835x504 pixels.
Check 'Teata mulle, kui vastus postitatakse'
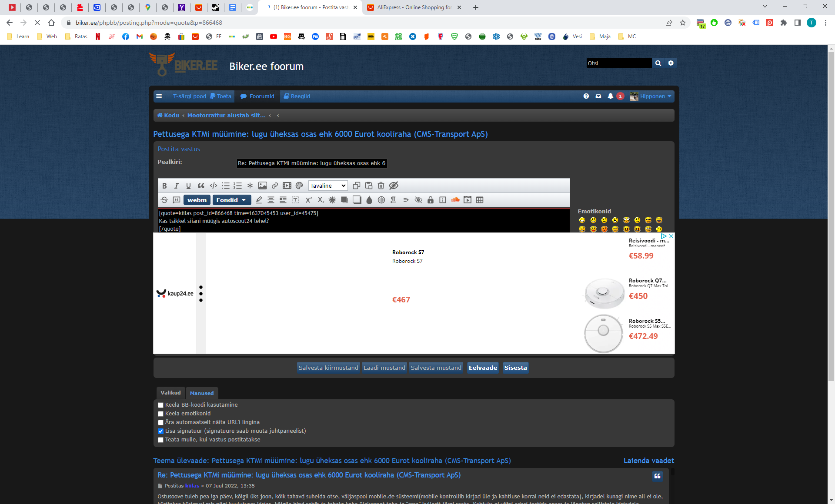(160, 440)
